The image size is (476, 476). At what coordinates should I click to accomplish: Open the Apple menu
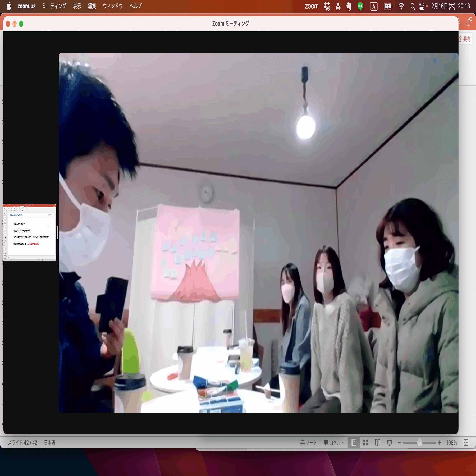click(9, 6)
